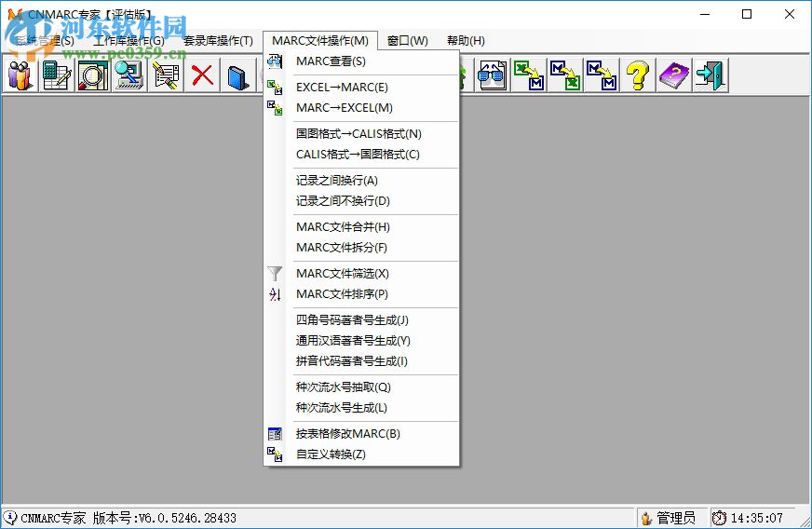
Task: Click the yellow question mark help icon
Action: click(x=638, y=75)
